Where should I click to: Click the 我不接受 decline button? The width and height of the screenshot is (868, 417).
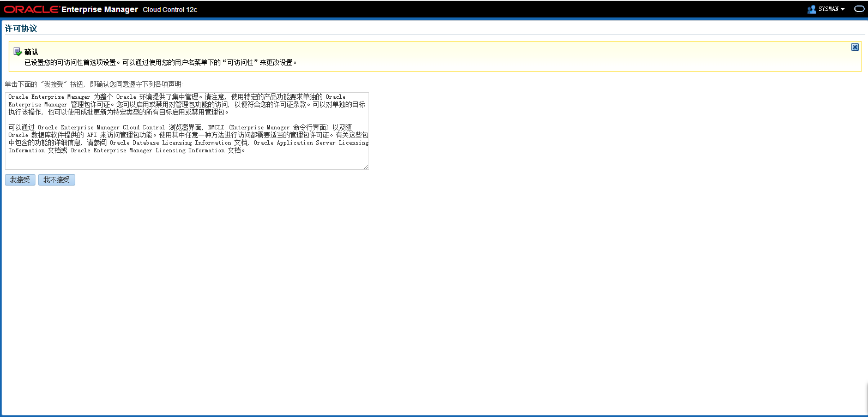(57, 180)
